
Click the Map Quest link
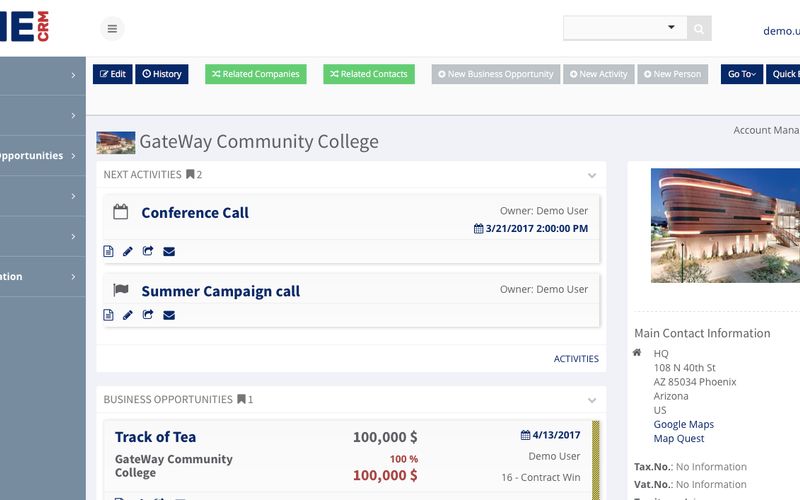(679, 438)
